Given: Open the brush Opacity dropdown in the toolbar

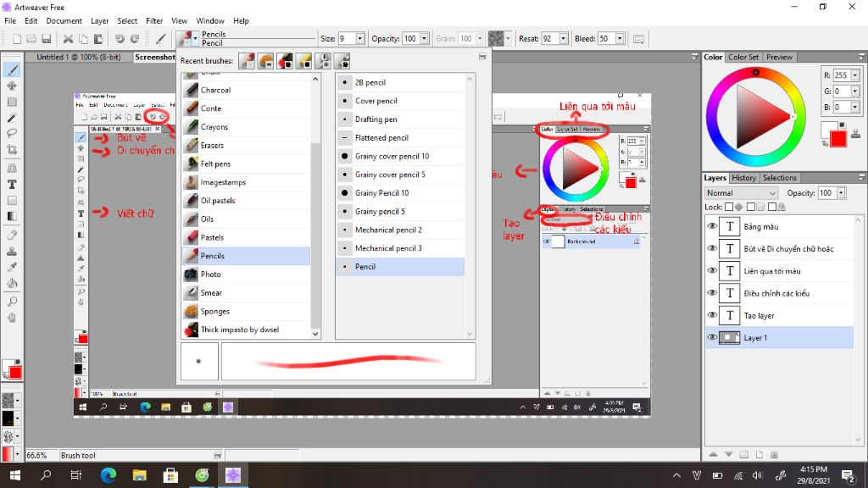Looking at the screenshot, I should [425, 39].
